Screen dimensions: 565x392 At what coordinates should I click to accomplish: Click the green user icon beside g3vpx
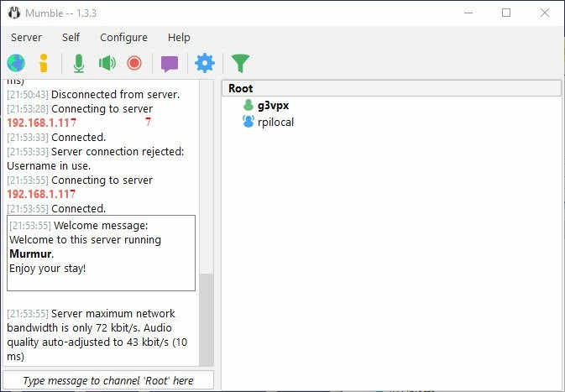tap(248, 105)
